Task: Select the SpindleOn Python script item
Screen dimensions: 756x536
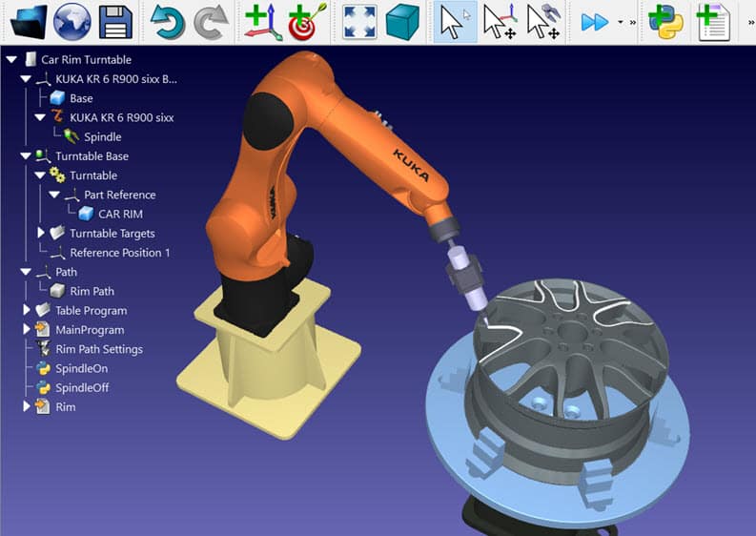Action: click(x=81, y=368)
